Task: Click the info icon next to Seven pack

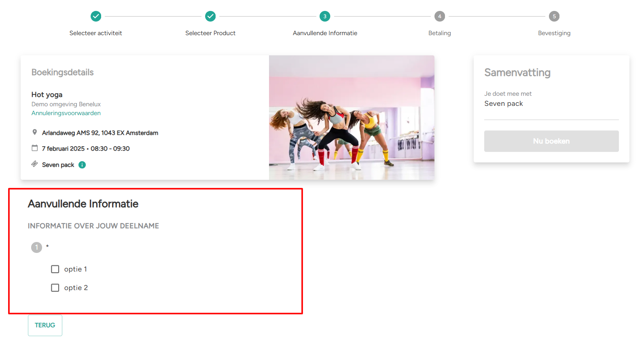Action: click(x=82, y=165)
